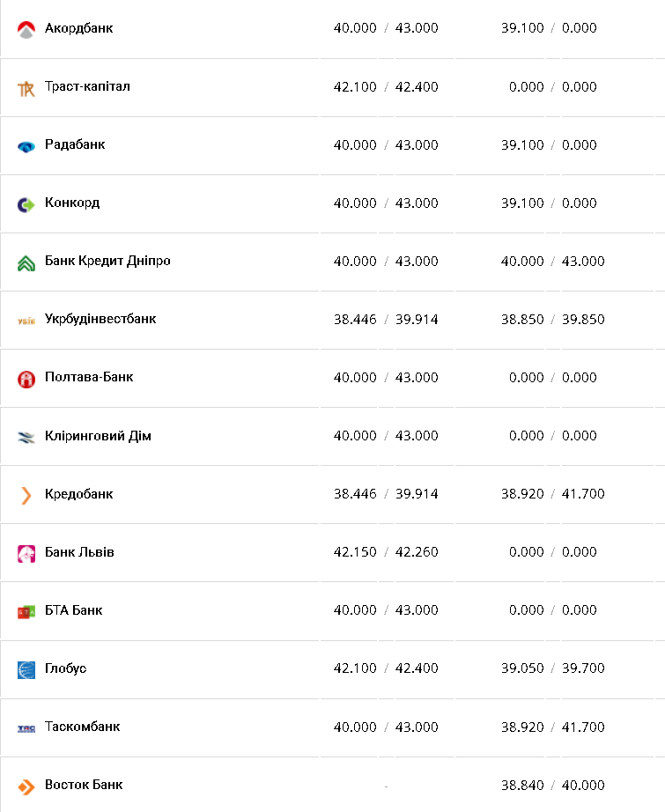Click Банк Львів rate 42.150 / 42.260
665x812 pixels.
pyautogui.click(x=386, y=552)
